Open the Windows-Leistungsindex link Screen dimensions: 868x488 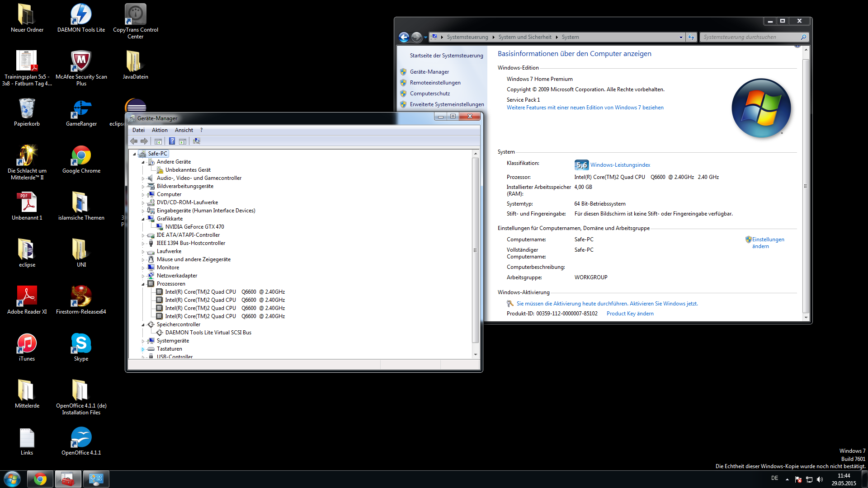[620, 165]
